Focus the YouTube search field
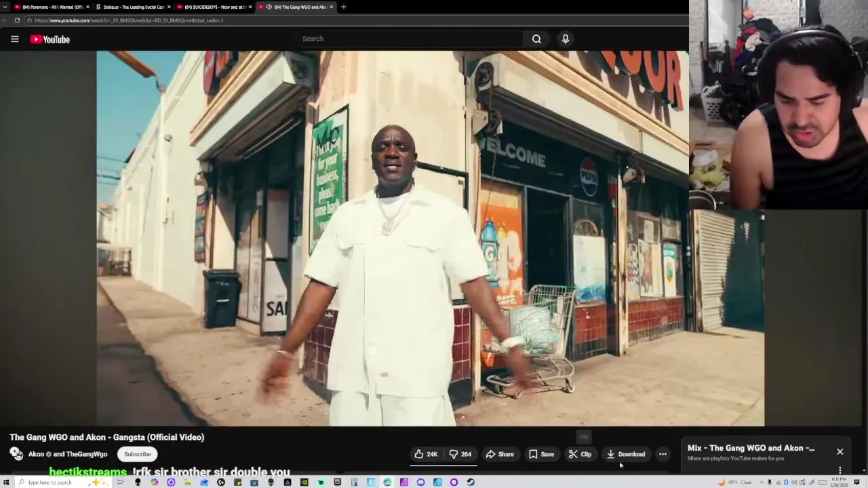Screen dimensions: 868x488 (410, 39)
